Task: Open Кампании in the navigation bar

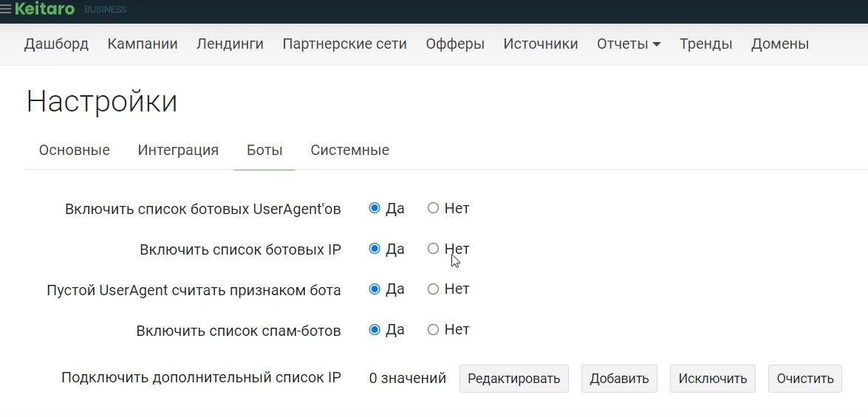Action: [143, 44]
